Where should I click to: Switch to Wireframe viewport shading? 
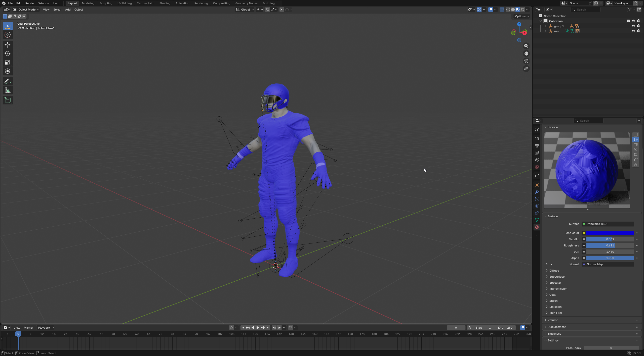(508, 10)
